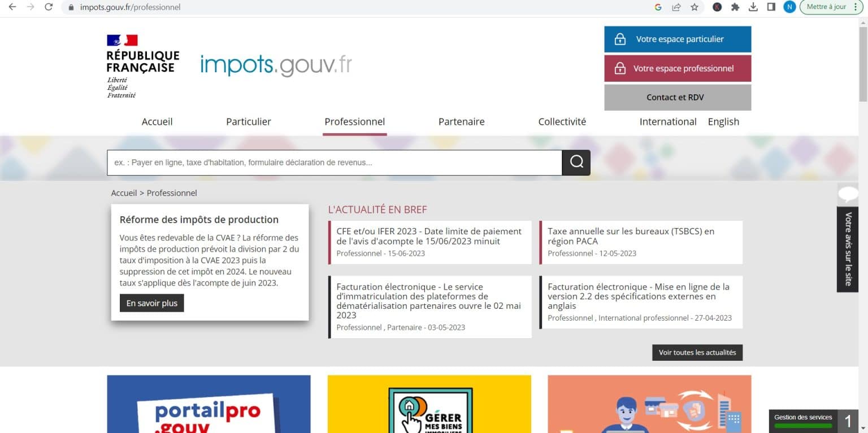Image resolution: width=868 pixels, height=433 pixels.
Task: Open the browser extensions puzzle icon
Action: [x=735, y=7]
